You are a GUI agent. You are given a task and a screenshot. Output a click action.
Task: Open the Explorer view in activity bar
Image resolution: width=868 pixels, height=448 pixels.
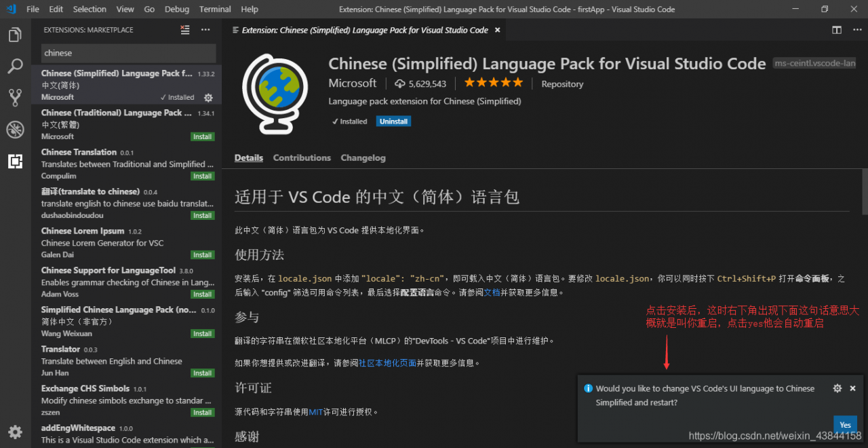pos(15,35)
